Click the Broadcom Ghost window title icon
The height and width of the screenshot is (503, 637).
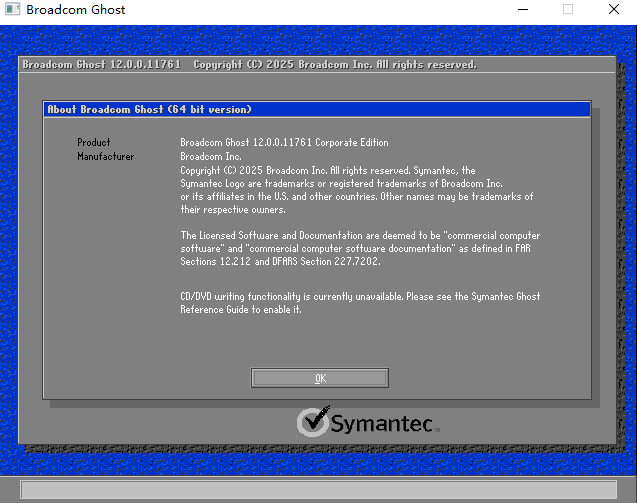tap(12, 9)
